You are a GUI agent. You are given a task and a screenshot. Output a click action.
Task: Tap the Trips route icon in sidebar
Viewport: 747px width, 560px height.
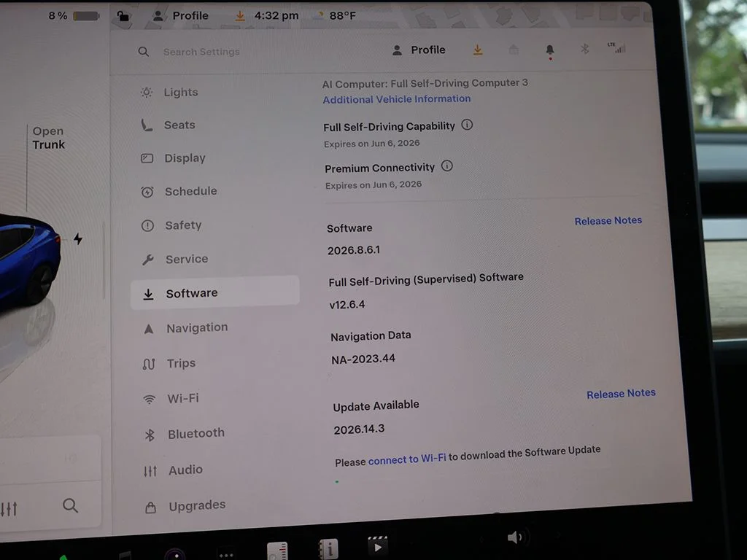149,365
